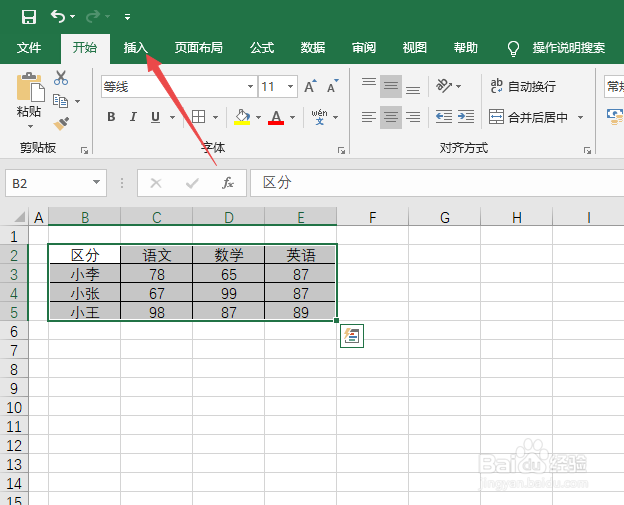The width and height of the screenshot is (624, 505).
Task: Open the 字体 dialog launcher
Action: coord(341,150)
